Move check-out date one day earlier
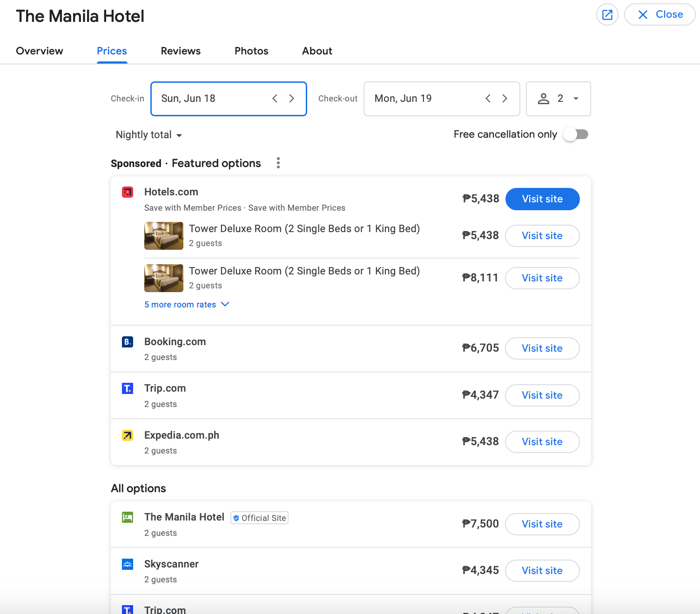 [x=488, y=99]
